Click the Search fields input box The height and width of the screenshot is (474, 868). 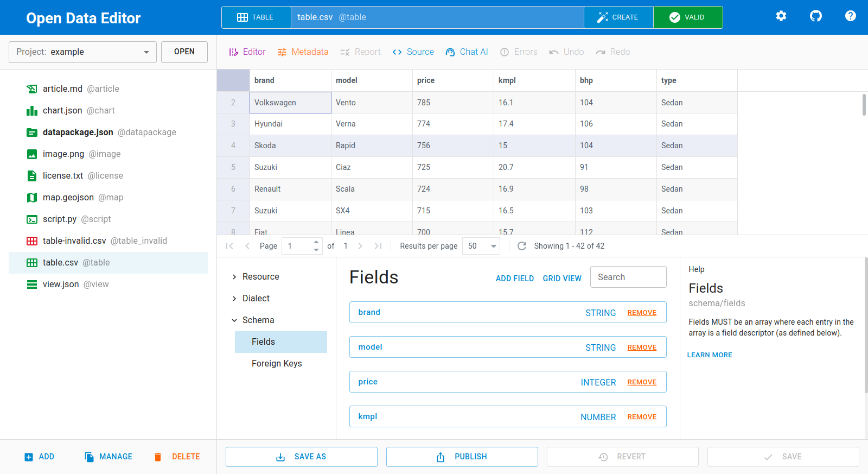tap(628, 277)
